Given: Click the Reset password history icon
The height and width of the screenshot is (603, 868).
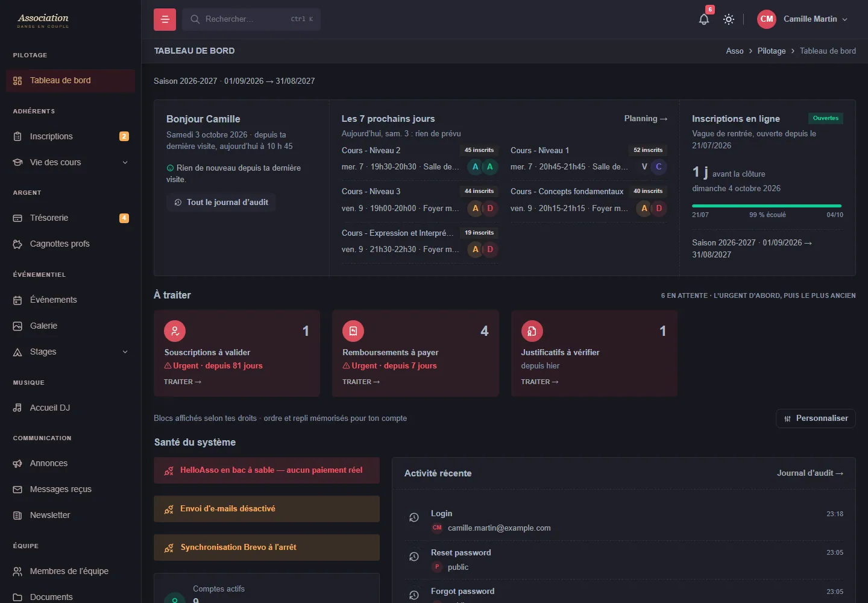Looking at the screenshot, I should [414, 557].
